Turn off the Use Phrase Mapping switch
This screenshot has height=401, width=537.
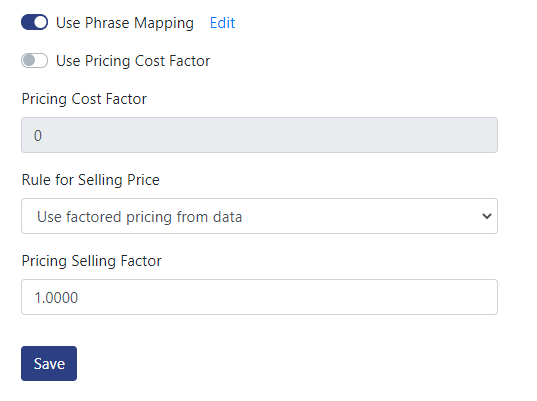coord(34,22)
